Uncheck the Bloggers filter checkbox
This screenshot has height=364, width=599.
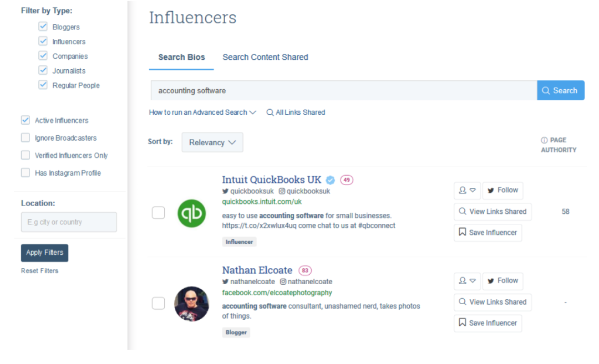(x=43, y=27)
